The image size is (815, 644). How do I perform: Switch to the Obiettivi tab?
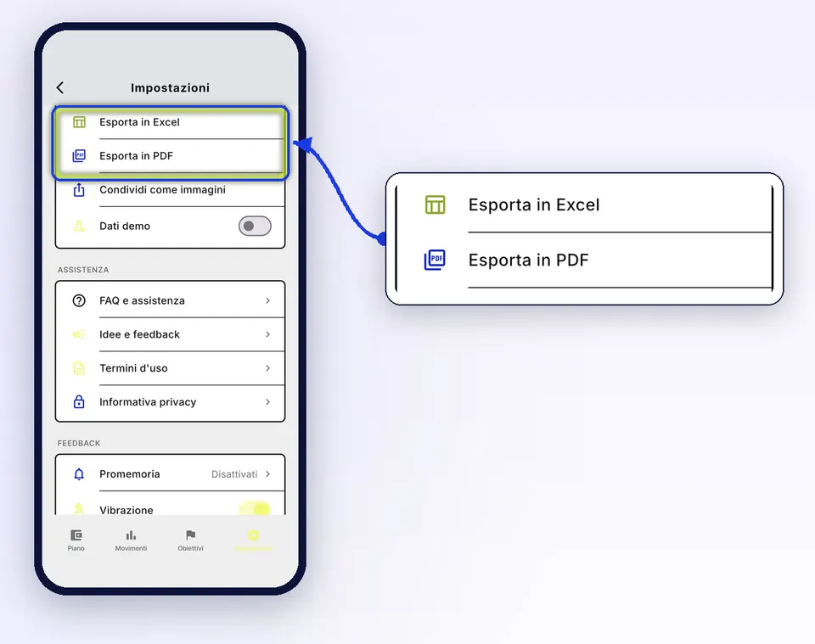coord(190,540)
